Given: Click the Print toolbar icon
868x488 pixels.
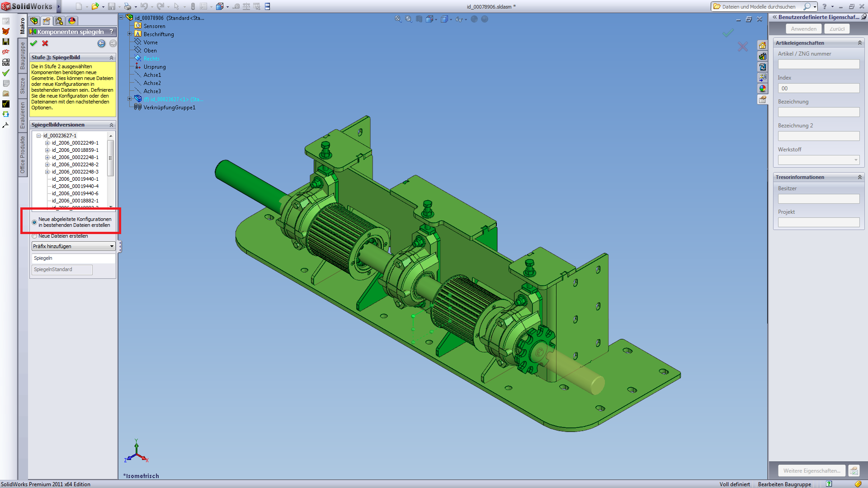Looking at the screenshot, I should (127, 6).
